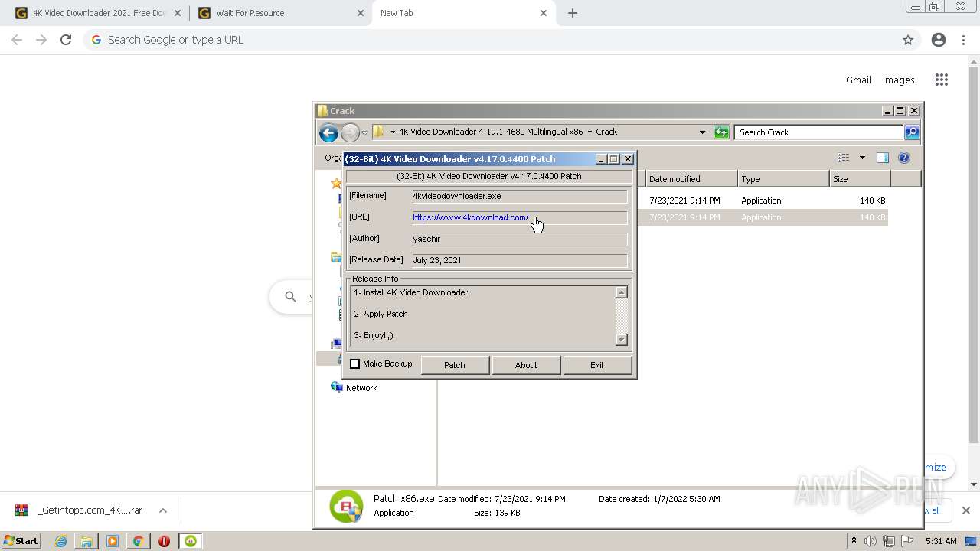Toggle the preview pane icon
The height and width of the screenshot is (551, 980).
click(883, 158)
